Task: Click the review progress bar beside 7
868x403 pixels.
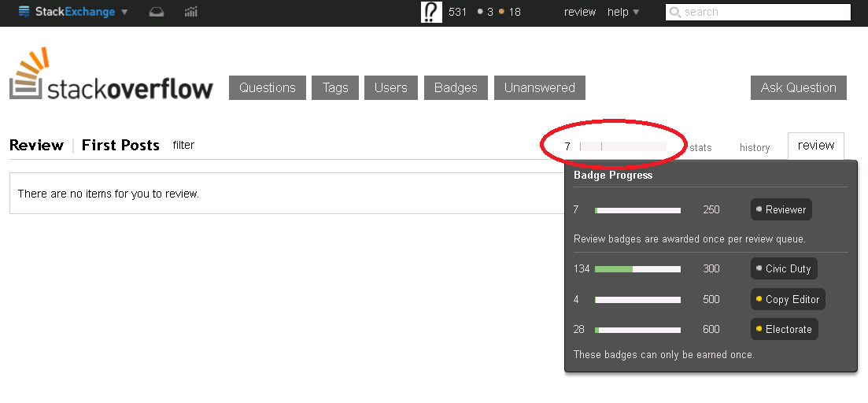Action: tap(622, 146)
